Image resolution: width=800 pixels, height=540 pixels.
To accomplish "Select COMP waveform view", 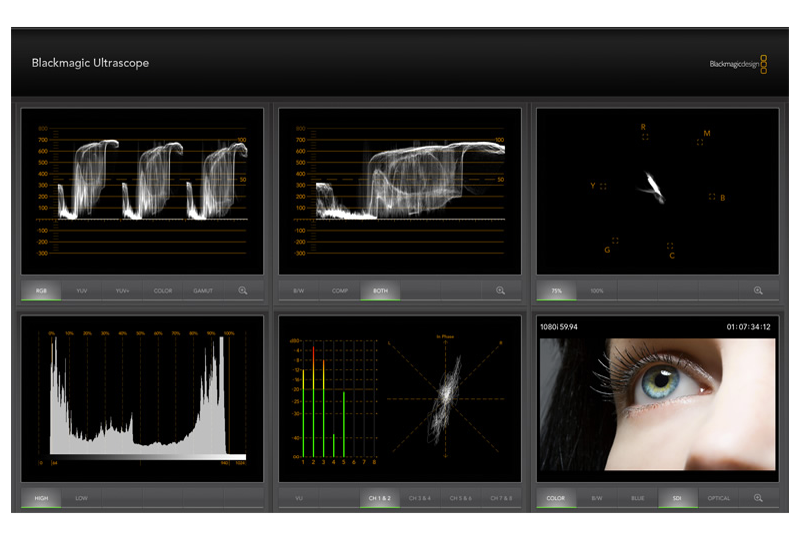I will 340,291.
